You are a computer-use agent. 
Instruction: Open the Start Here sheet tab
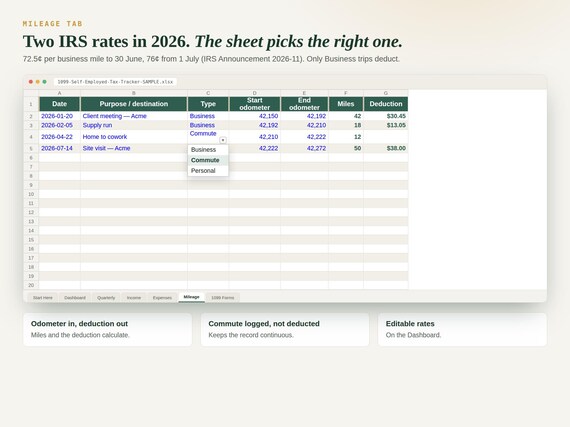(43, 298)
